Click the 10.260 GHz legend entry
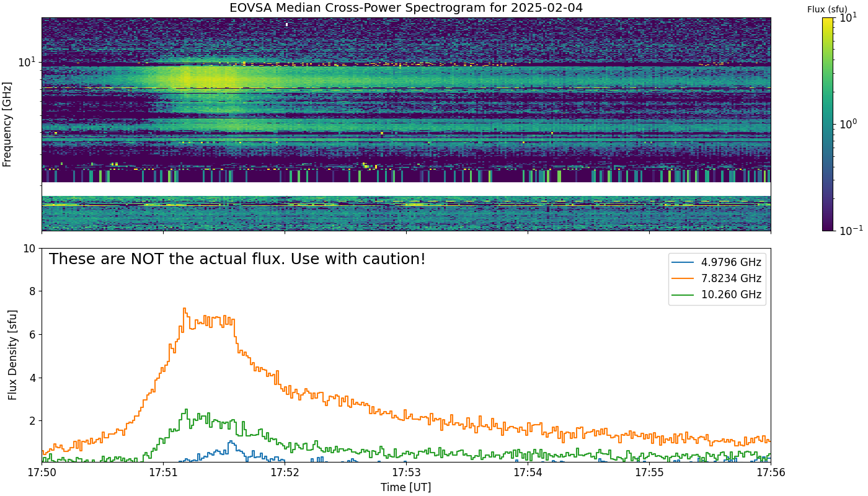Image resolution: width=868 pixels, height=496 pixels. coord(717,295)
